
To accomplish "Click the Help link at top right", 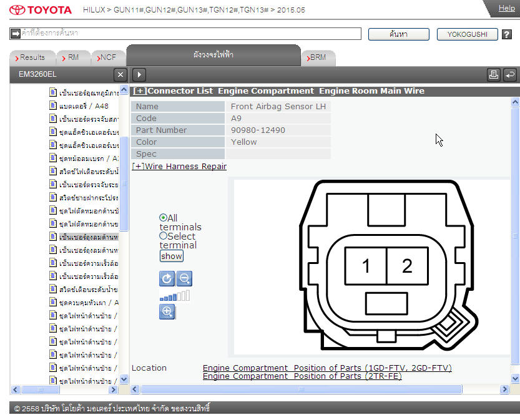I will pos(507,8).
